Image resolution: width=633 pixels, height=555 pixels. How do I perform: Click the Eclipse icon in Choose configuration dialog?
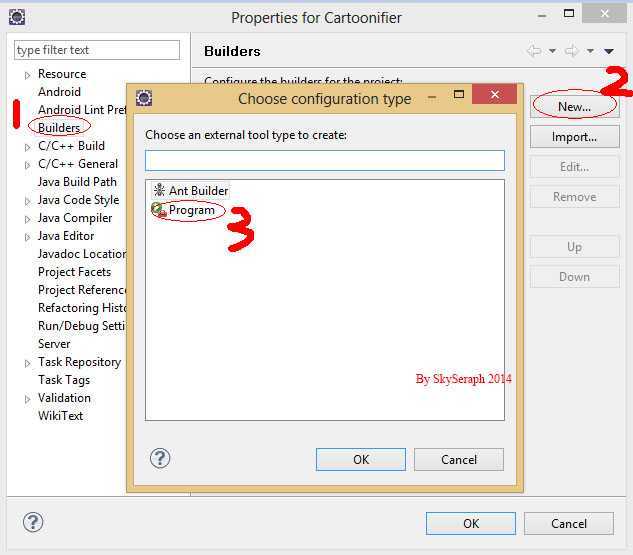(144, 98)
